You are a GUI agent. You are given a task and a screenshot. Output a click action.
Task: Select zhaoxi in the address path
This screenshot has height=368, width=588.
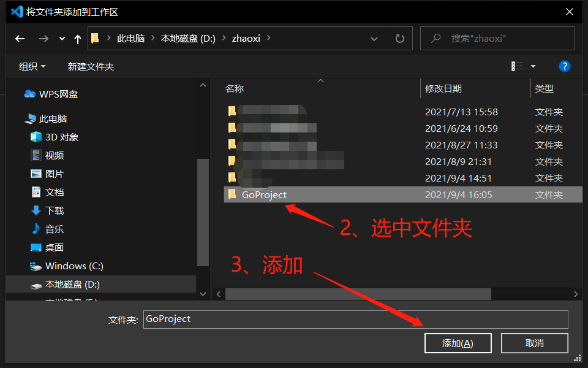point(246,38)
